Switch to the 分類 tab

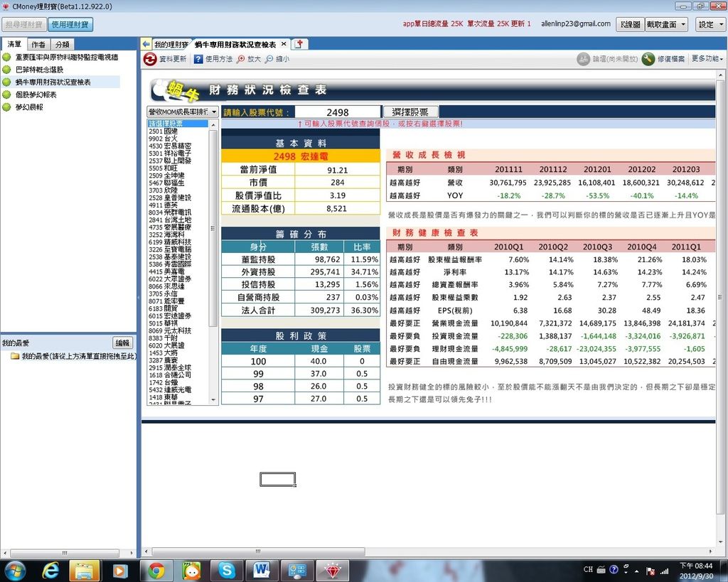tap(63, 45)
